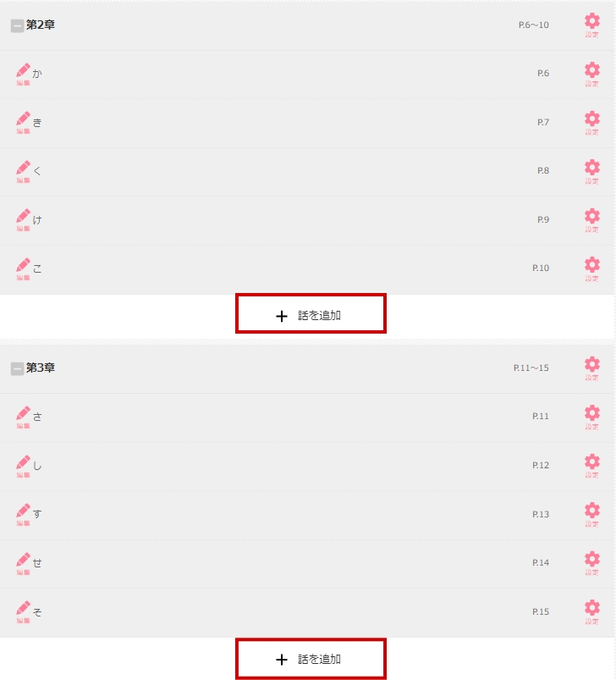Image resolution: width=616 pixels, height=680 pixels.
Task: Click the こ episode pencil icon
Action: click(24, 269)
